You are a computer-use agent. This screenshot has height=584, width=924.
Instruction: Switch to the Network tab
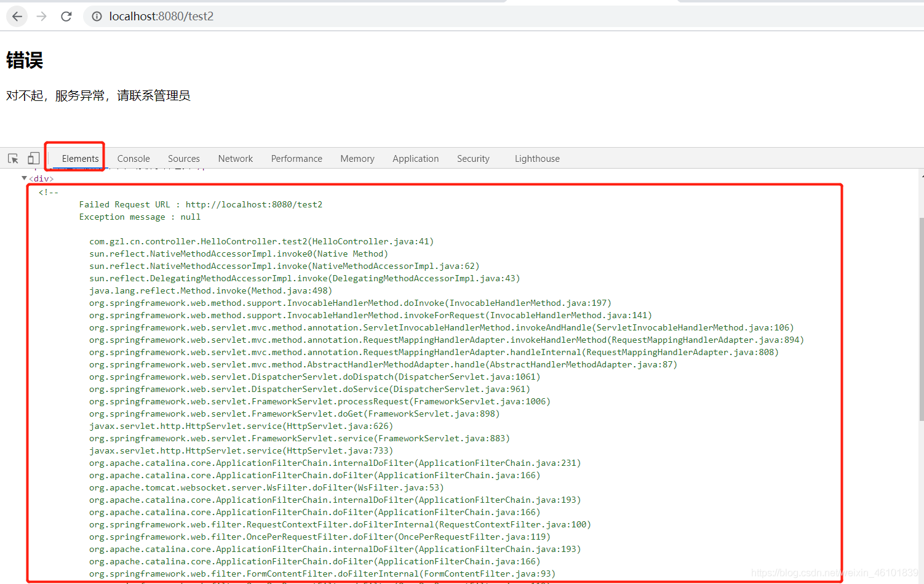pos(235,159)
